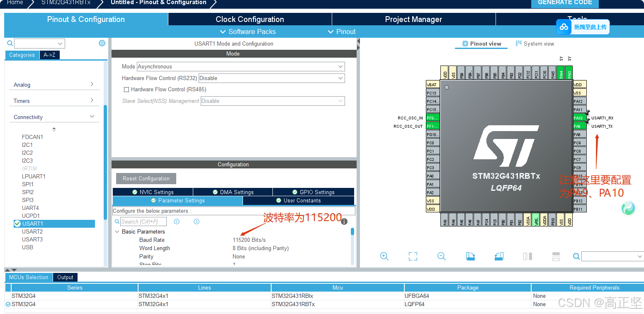Collapse the Basic Parameters group

point(117,231)
